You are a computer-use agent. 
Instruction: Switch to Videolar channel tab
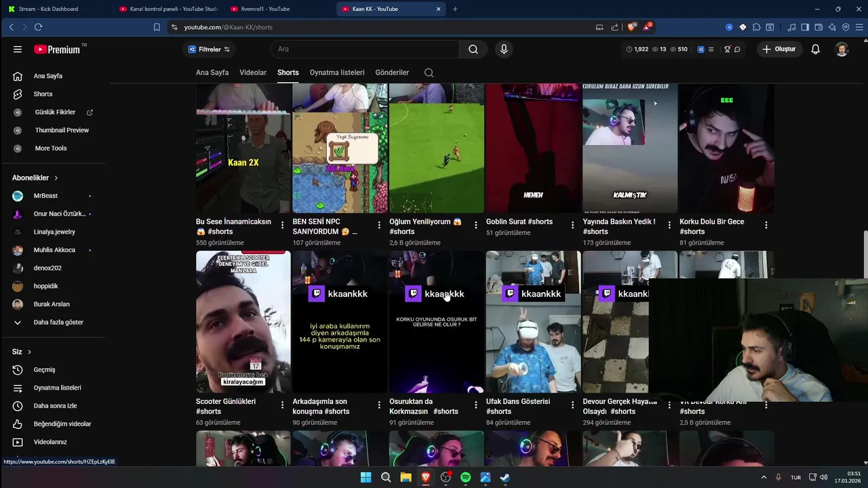pyautogui.click(x=253, y=73)
